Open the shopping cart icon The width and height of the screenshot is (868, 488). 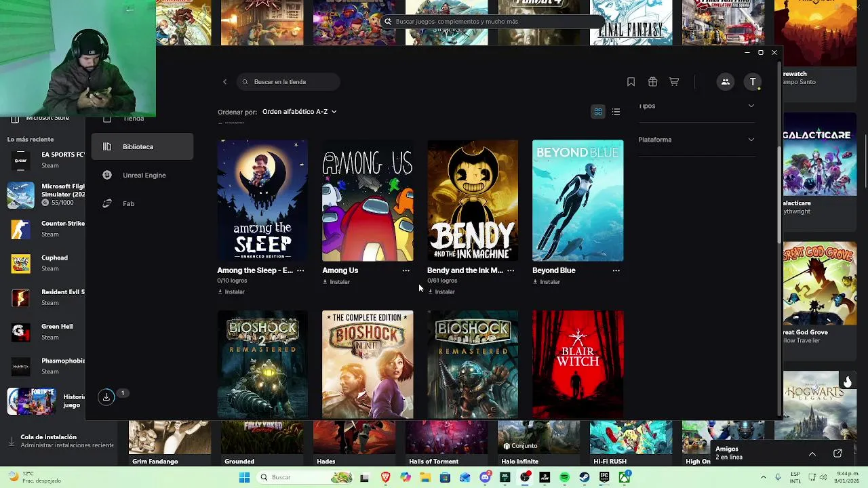point(674,82)
